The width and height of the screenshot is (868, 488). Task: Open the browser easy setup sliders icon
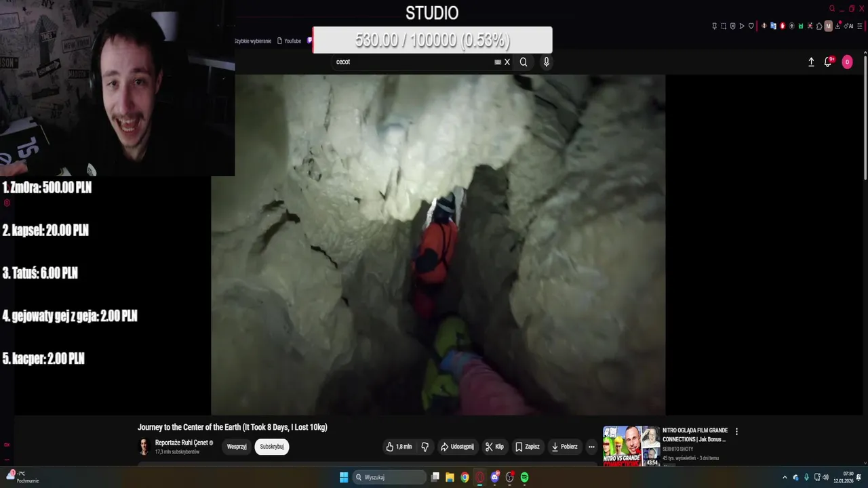(x=860, y=26)
